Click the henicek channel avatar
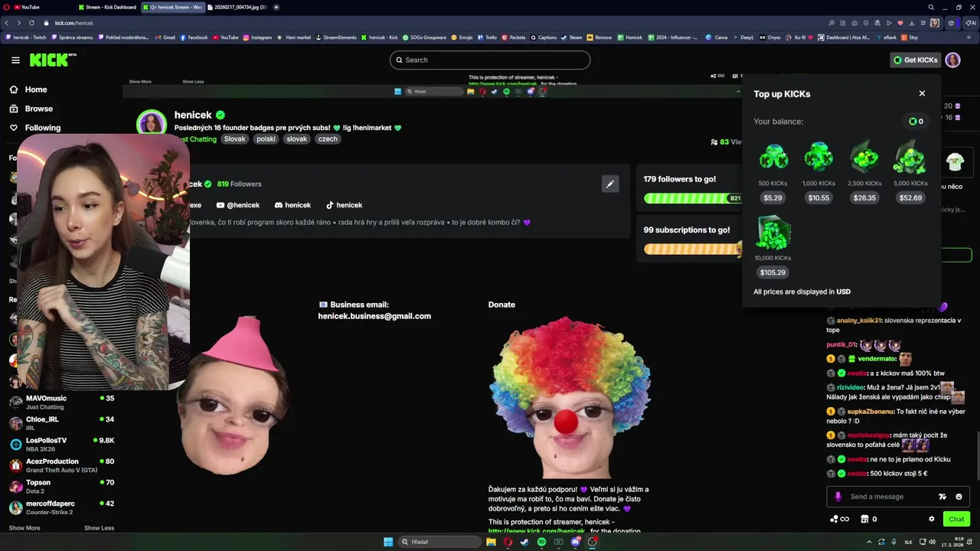Viewport: 980px width, 551px height. click(151, 124)
